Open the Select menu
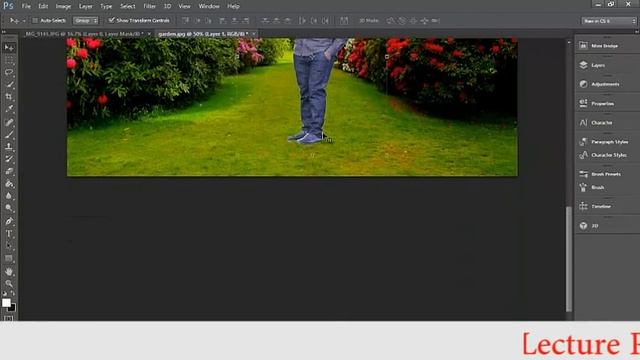 [x=128, y=6]
